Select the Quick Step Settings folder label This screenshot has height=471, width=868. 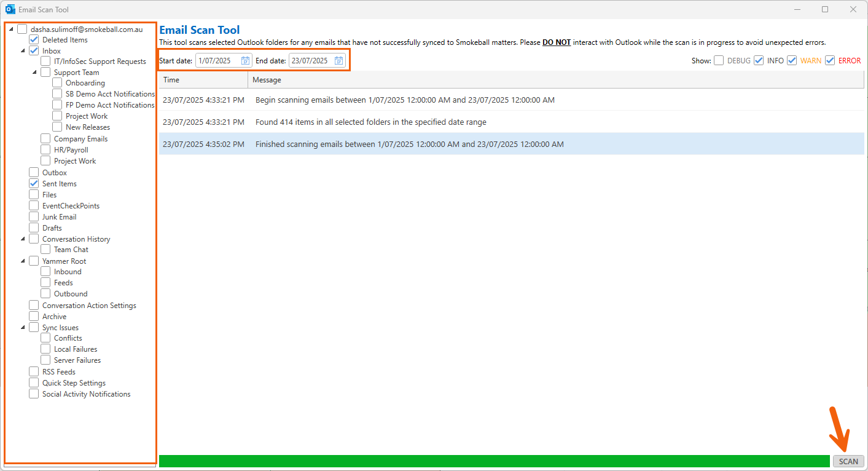point(74,383)
